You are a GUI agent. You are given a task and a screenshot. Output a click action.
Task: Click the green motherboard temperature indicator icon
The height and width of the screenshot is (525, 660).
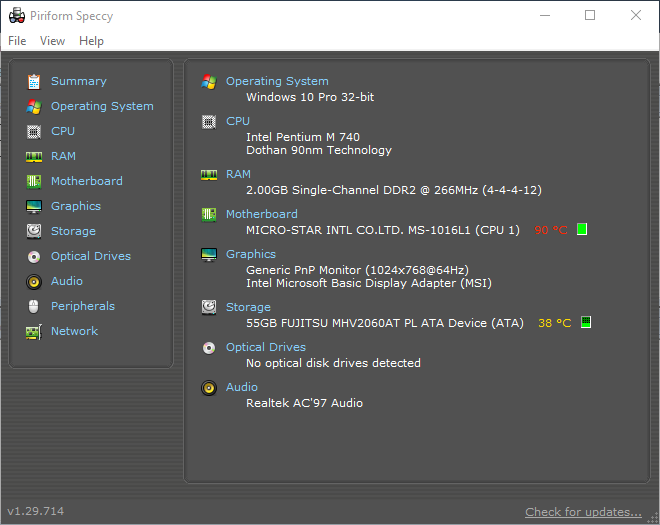pos(582,229)
